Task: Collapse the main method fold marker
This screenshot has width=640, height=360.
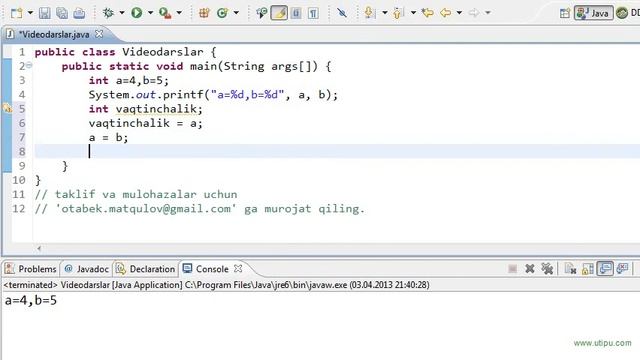Action: 29,65
